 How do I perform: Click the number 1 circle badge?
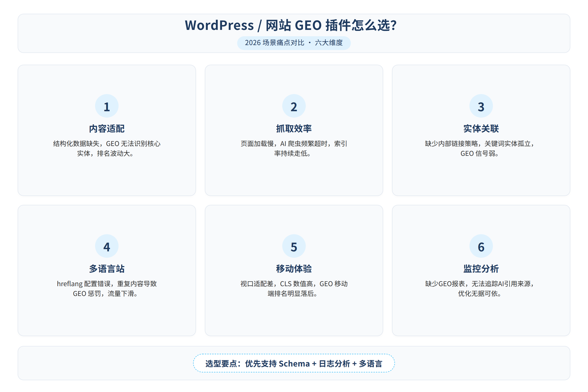click(x=107, y=106)
